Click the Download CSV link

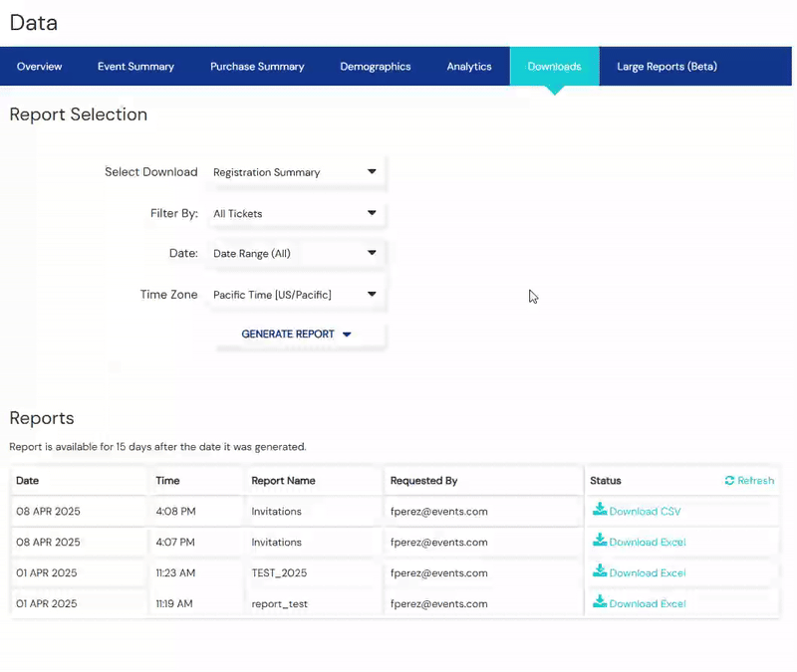(645, 512)
